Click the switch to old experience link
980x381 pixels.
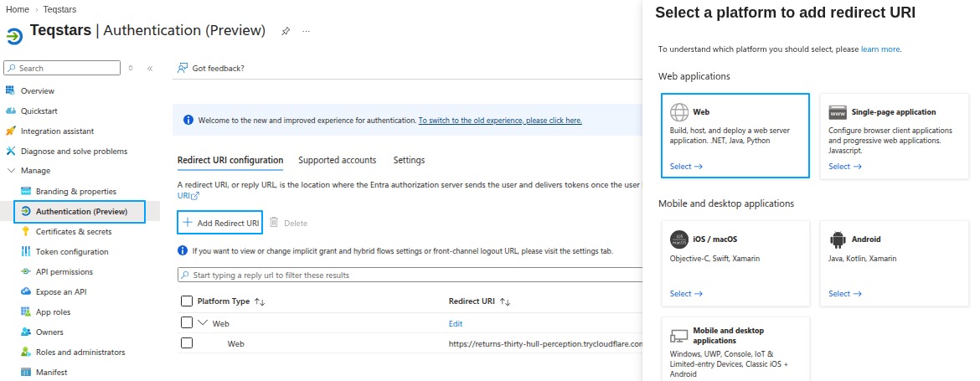click(x=500, y=120)
